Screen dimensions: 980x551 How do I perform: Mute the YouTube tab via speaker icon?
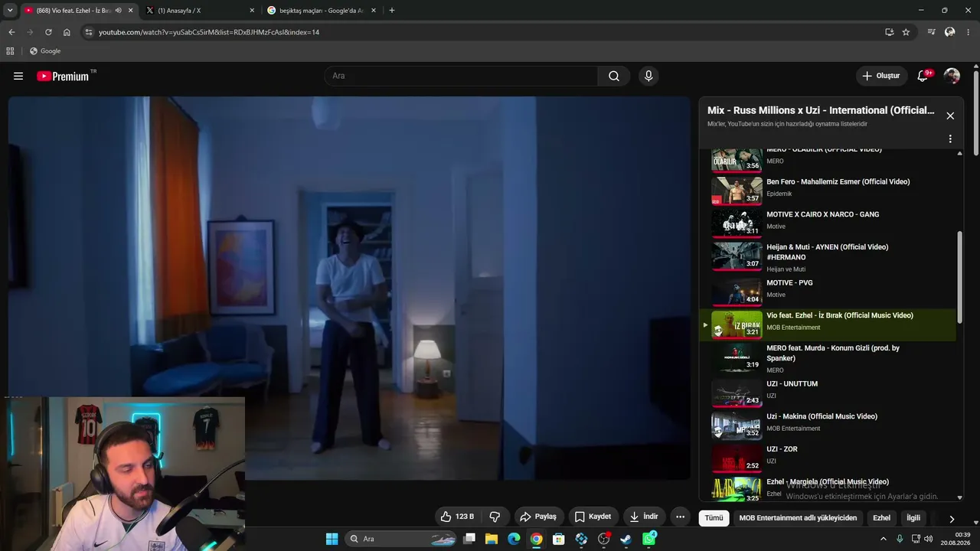[x=119, y=11]
